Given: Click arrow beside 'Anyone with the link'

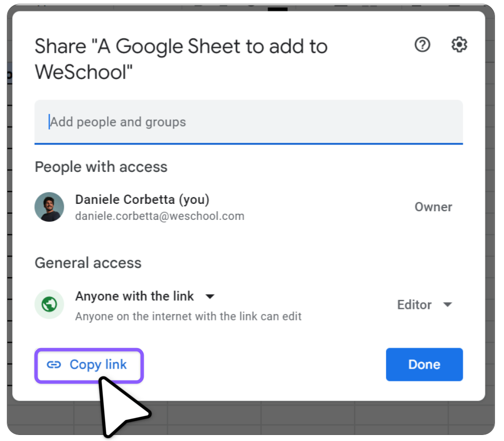Looking at the screenshot, I should point(210,297).
